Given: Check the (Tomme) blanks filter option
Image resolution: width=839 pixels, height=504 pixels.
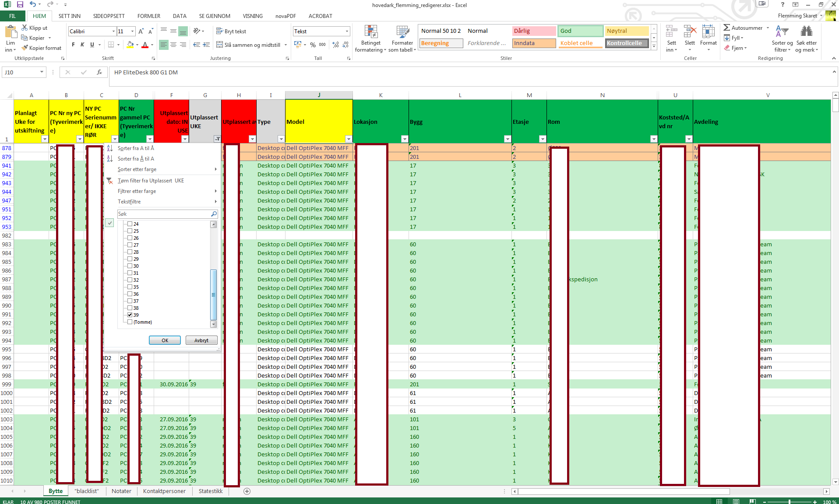Looking at the screenshot, I should pyautogui.click(x=130, y=322).
